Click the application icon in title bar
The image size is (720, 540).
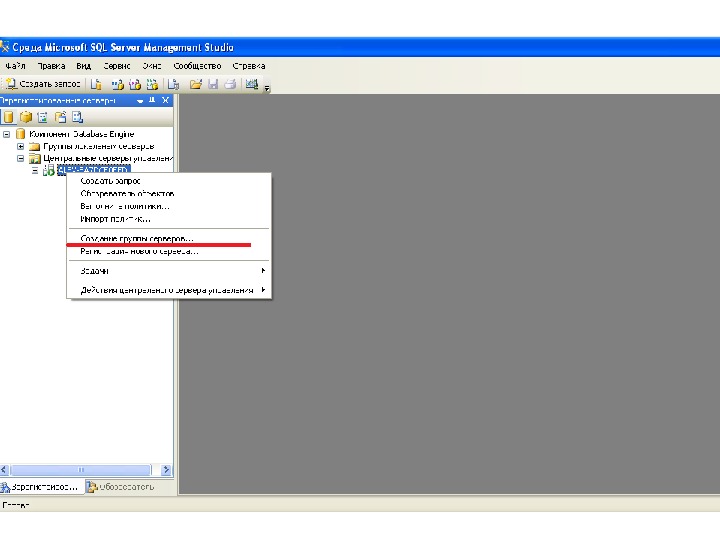tap(5, 47)
